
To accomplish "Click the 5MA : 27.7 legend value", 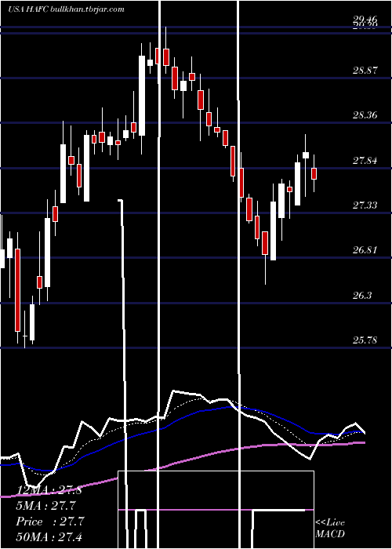I will point(45,506).
